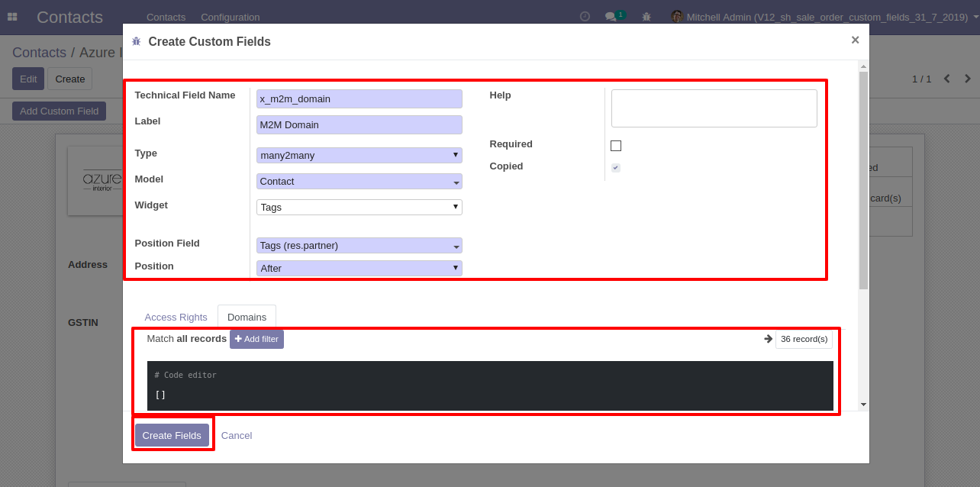Image resolution: width=980 pixels, height=487 pixels.
Task: Switch to Access Rights tab
Action: tap(176, 317)
